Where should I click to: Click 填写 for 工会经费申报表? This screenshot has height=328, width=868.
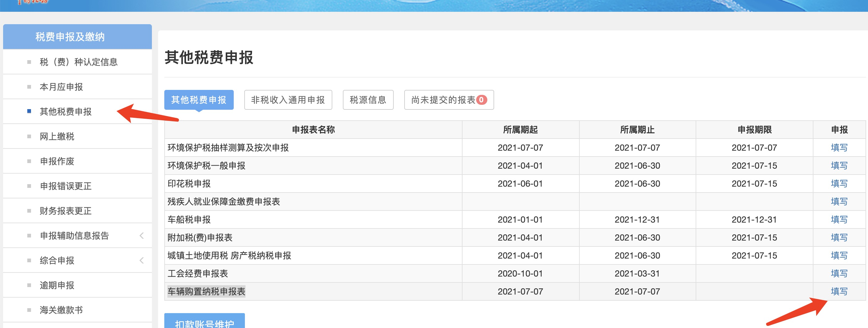839,273
